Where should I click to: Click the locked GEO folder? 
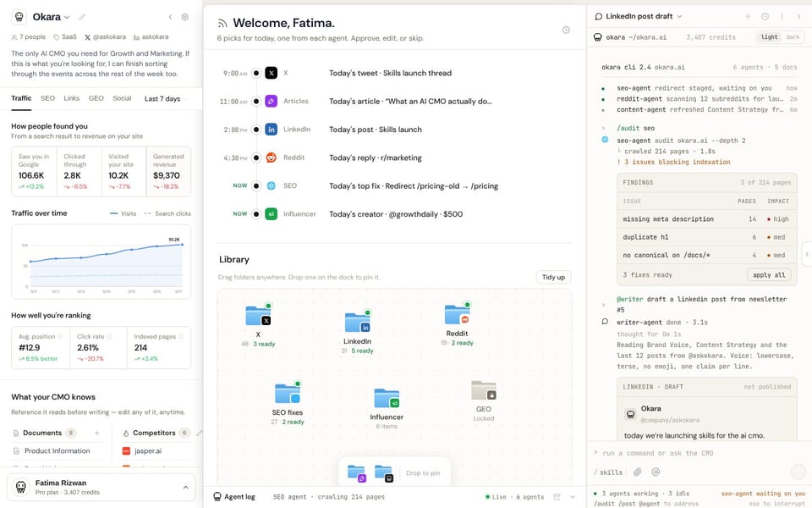click(484, 390)
